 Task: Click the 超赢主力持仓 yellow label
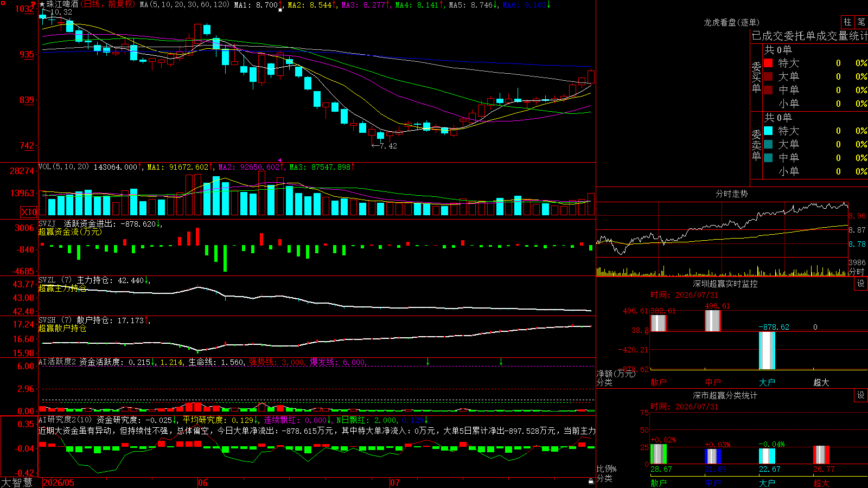[62, 288]
